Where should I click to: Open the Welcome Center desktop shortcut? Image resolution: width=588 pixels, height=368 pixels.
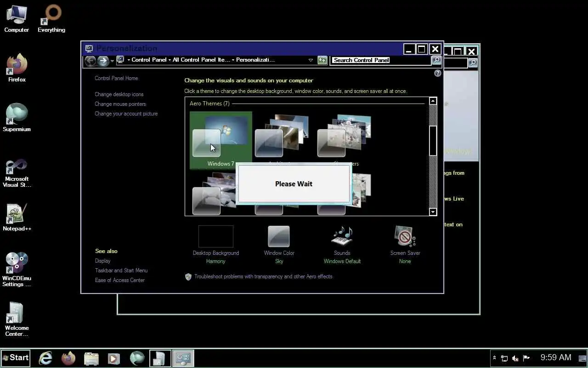[x=17, y=319]
